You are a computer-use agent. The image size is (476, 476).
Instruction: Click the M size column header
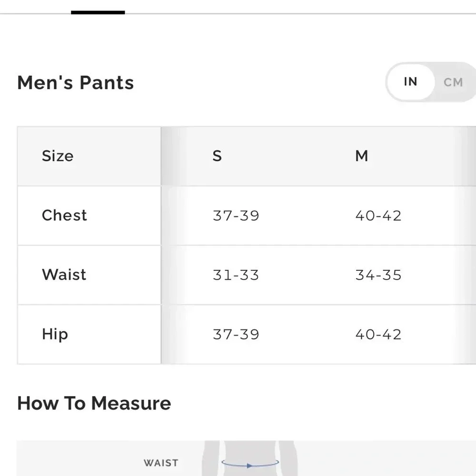click(362, 156)
